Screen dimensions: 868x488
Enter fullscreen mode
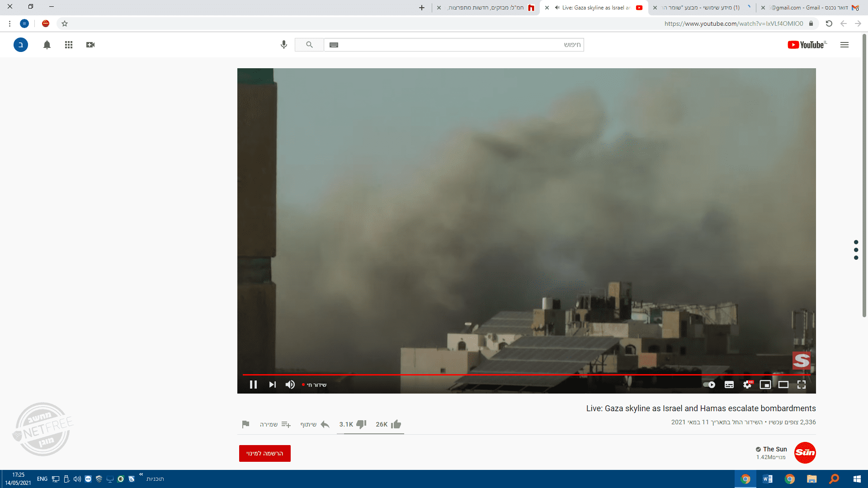tap(802, 385)
